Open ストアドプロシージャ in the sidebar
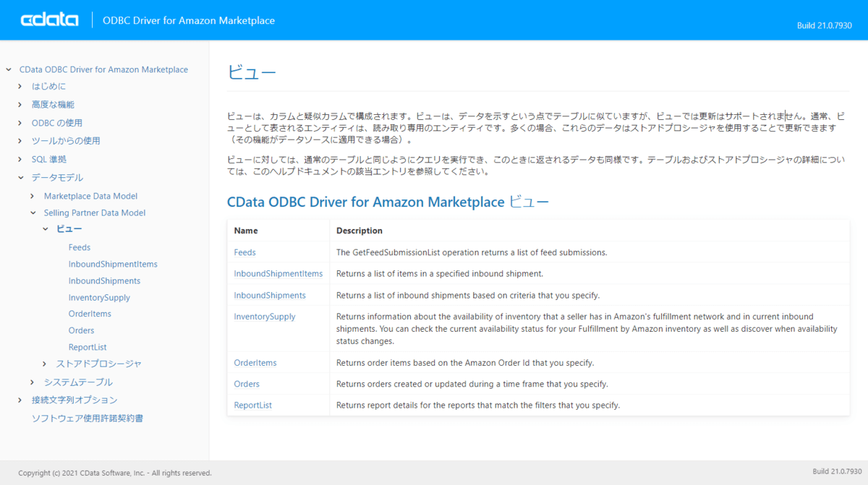This screenshot has height=485, width=868. (99, 364)
